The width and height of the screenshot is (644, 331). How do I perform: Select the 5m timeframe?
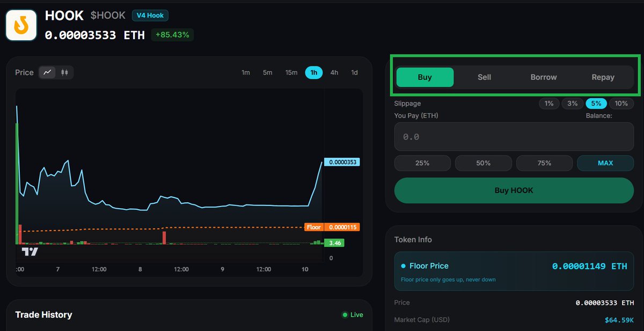(268, 72)
